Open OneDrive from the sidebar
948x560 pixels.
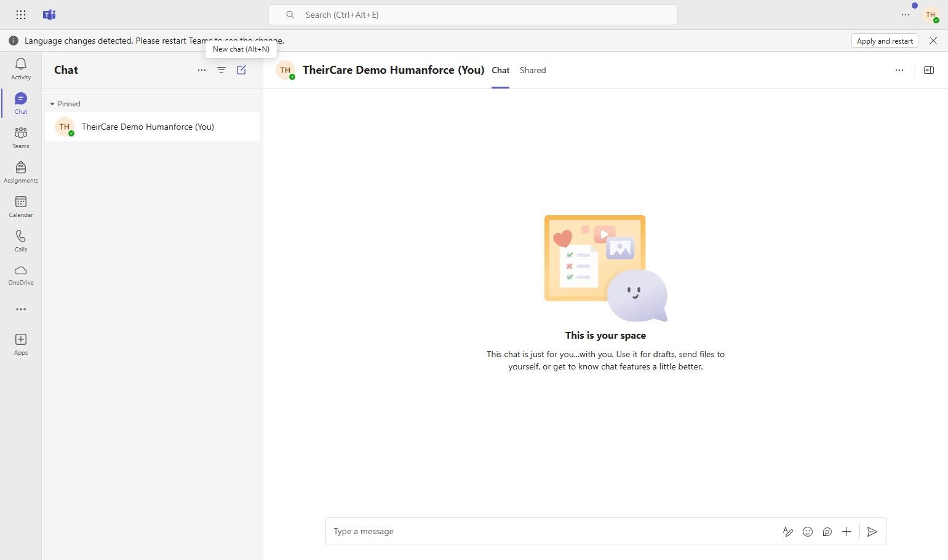click(21, 275)
